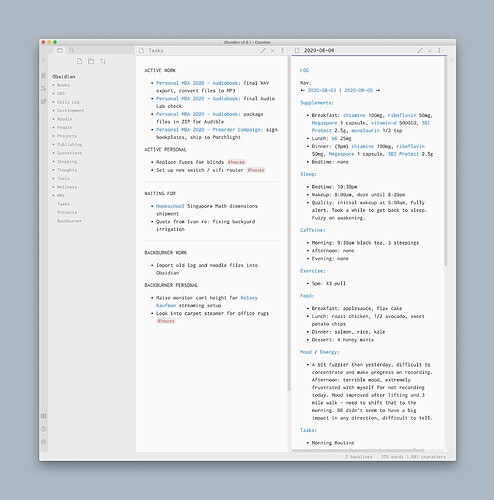Screen dimensions: 494x500
Task: Open the monolaurin link
Action: pos(366,131)
